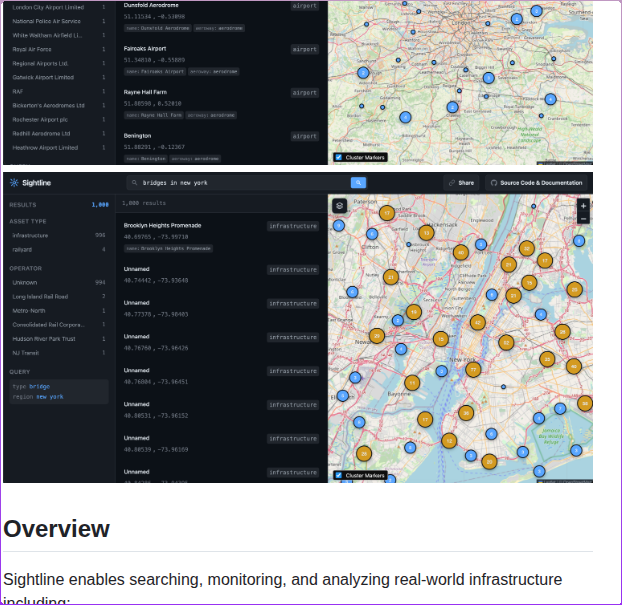
Task: Click the 'name: Brooklyn Heights Promenade' tag
Action: click(x=168, y=248)
